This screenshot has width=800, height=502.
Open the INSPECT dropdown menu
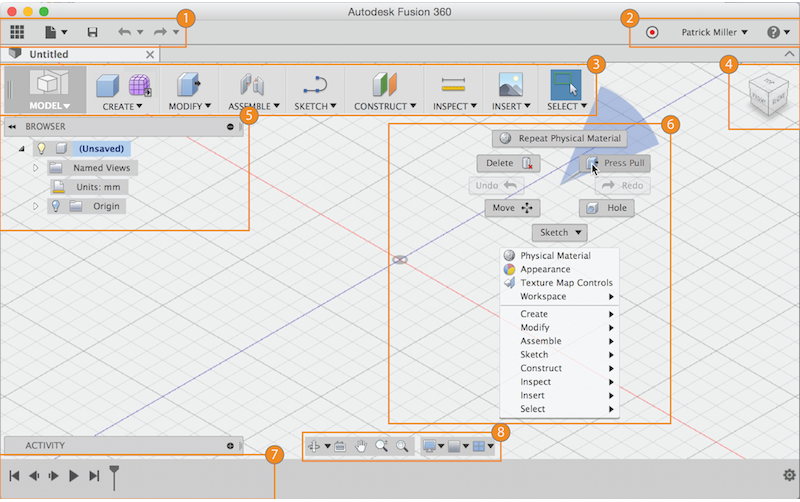pyautogui.click(x=455, y=106)
